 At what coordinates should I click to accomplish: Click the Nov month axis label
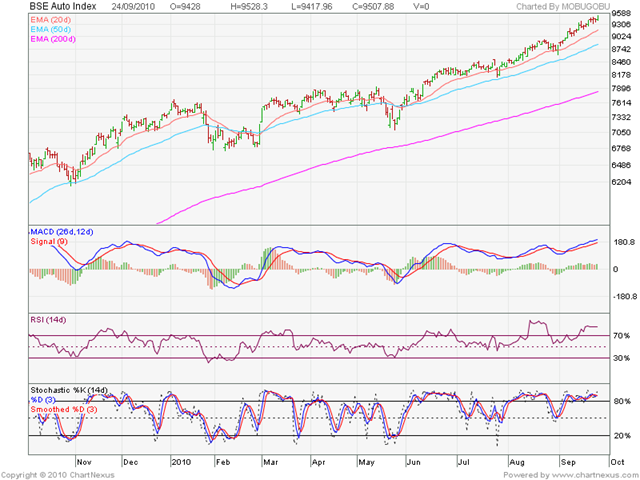(84, 462)
